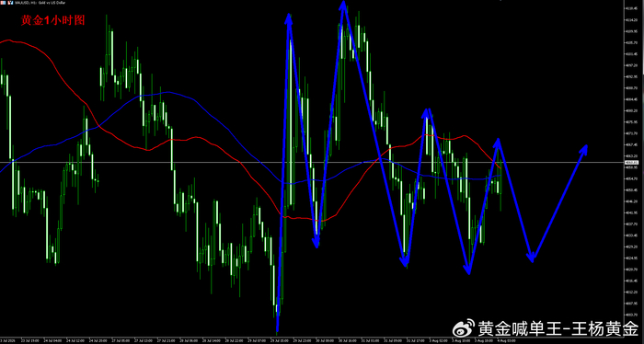The width and height of the screenshot is (644, 344).
Task: Select the horizontal gray price line
Action: (312, 163)
